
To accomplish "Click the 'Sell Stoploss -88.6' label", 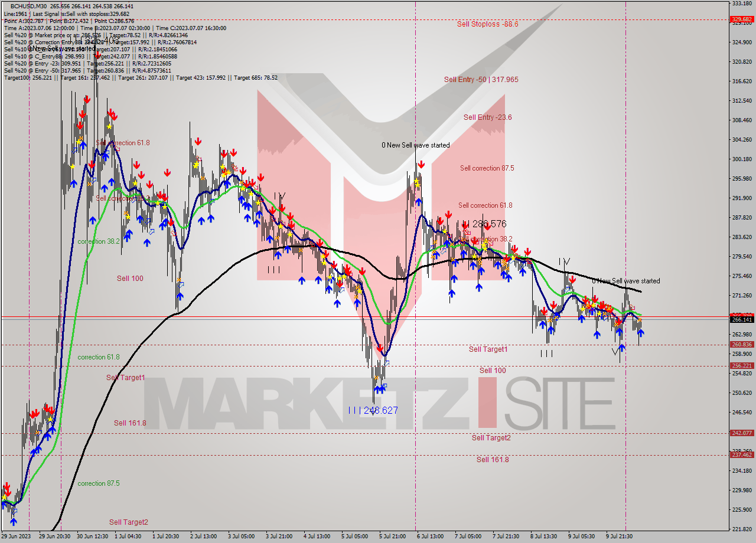I will pyautogui.click(x=487, y=24).
